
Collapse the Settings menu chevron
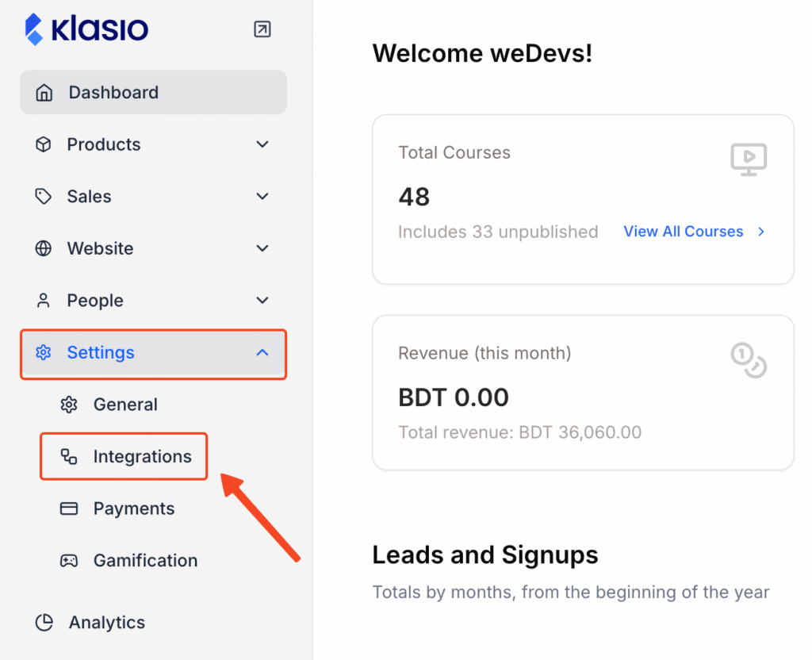[262, 353]
